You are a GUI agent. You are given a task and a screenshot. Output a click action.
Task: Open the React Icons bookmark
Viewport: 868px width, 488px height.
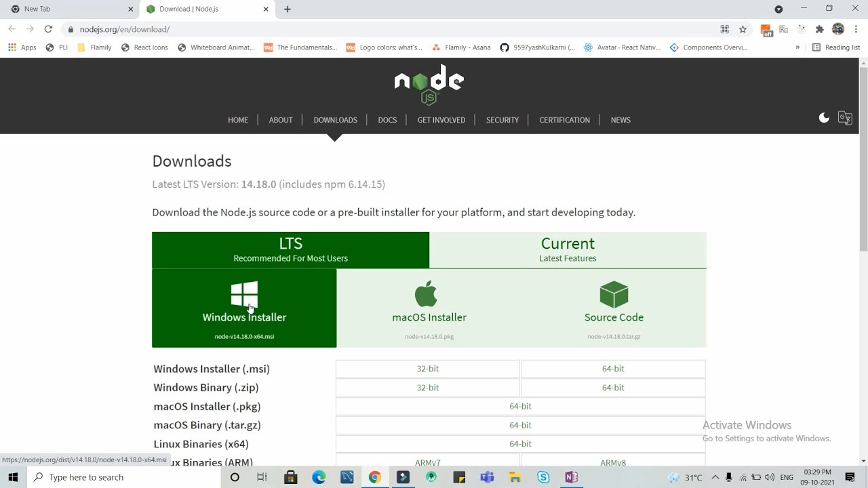pyautogui.click(x=144, y=47)
